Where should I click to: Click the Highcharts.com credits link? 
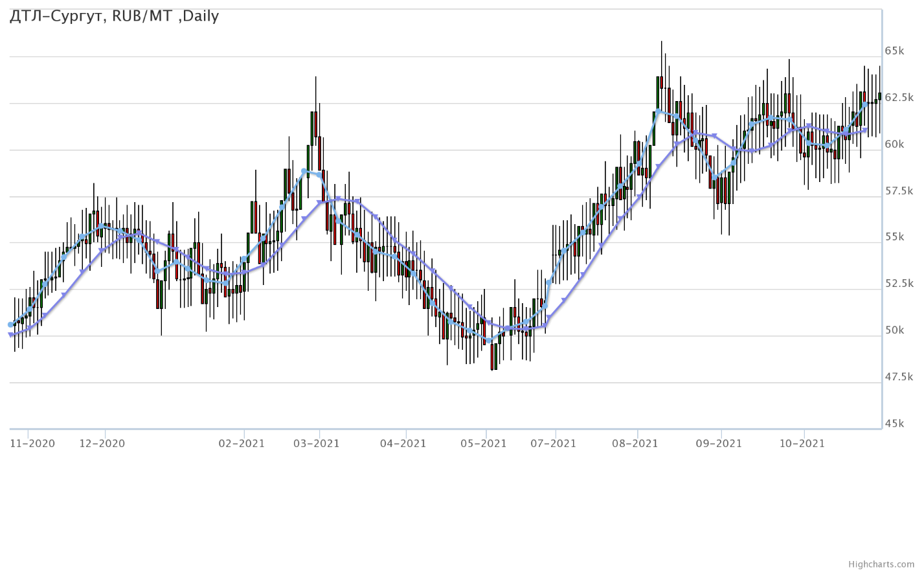[890, 565]
